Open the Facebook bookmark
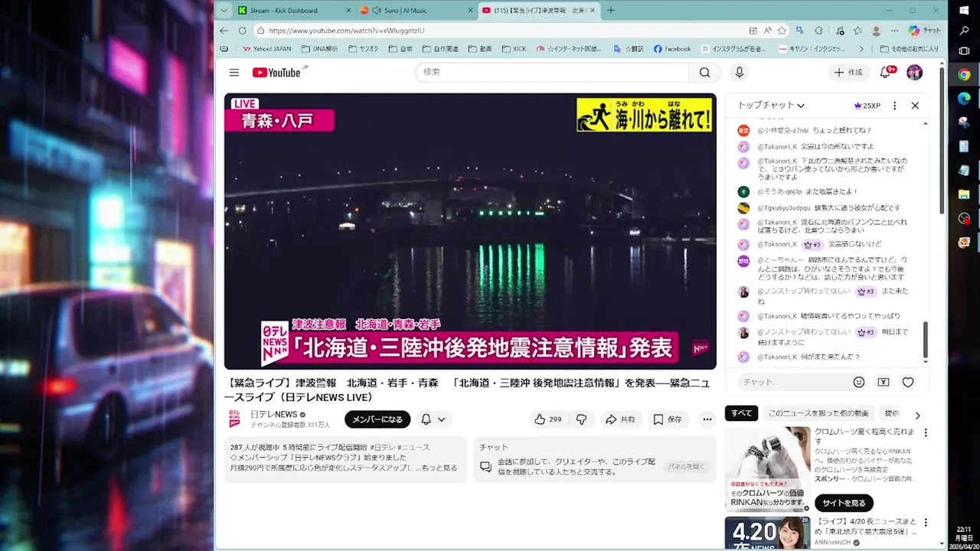This screenshot has width=980, height=551. pyautogui.click(x=672, y=49)
